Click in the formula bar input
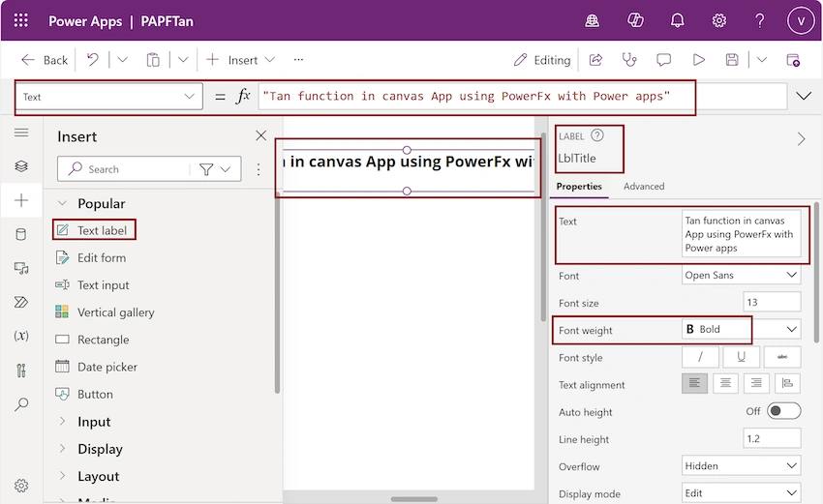Image resolution: width=823 pixels, height=504 pixels. coord(522,97)
